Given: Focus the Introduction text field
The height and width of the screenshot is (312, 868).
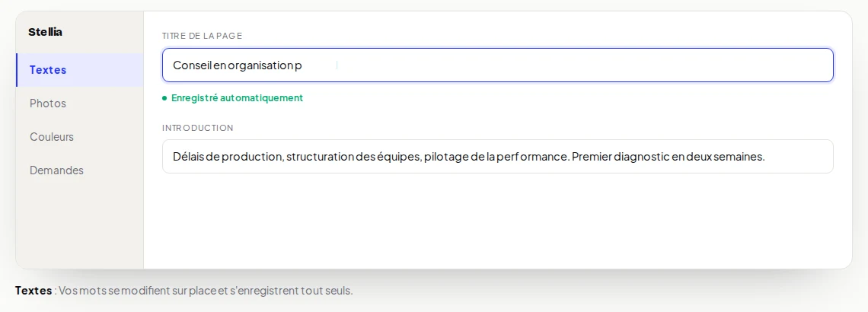Looking at the screenshot, I should point(498,157).
